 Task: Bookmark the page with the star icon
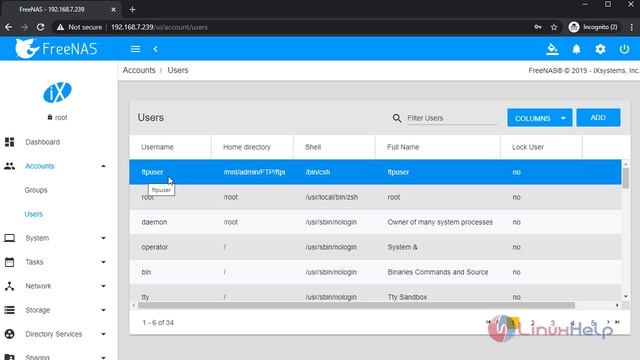(554, 27)
